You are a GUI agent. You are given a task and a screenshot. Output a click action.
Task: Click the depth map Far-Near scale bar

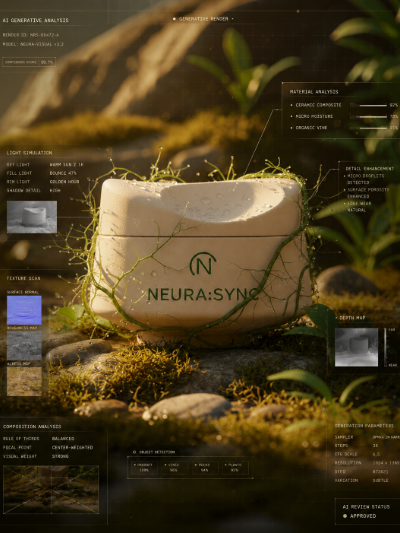click(x=385, y=347)
